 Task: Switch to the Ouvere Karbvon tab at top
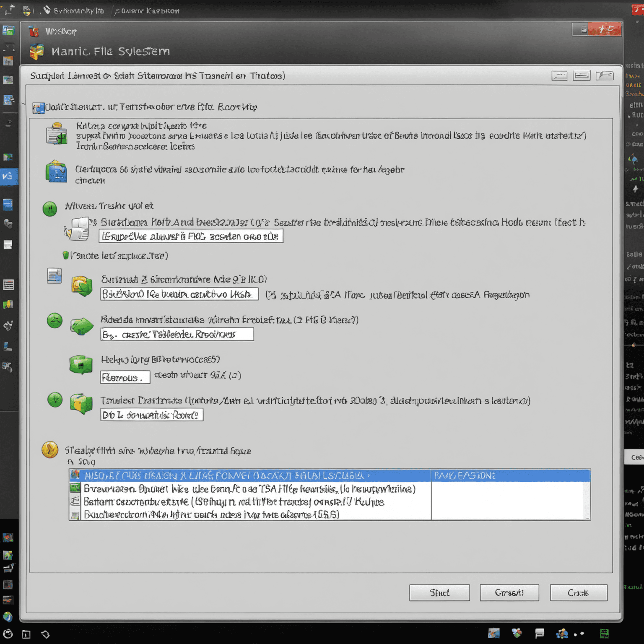[x=147, y=11]
